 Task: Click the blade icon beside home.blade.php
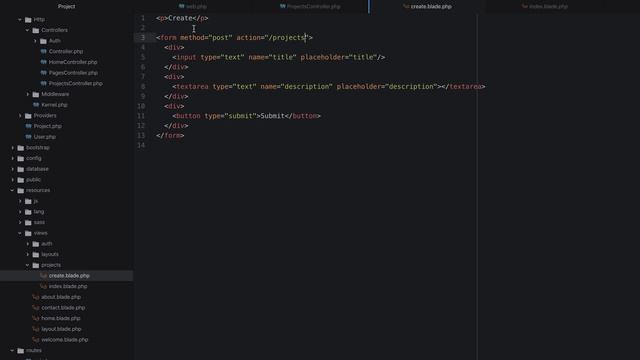[36, 318]
